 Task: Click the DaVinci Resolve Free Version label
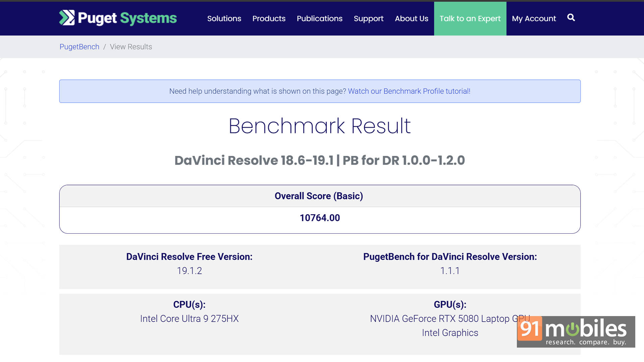click(x=189, y=257)
